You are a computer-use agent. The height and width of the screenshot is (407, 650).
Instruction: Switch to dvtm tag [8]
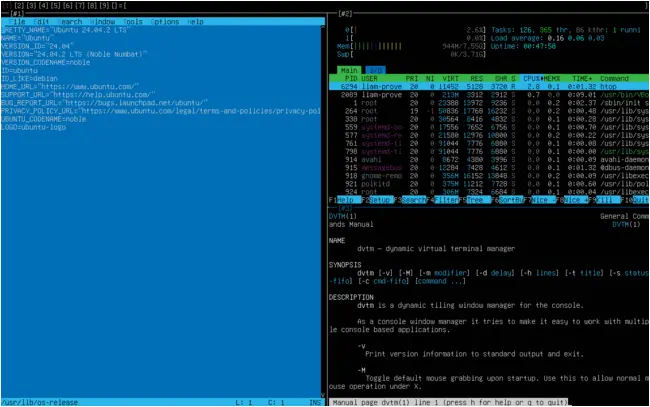pos(92,6)
